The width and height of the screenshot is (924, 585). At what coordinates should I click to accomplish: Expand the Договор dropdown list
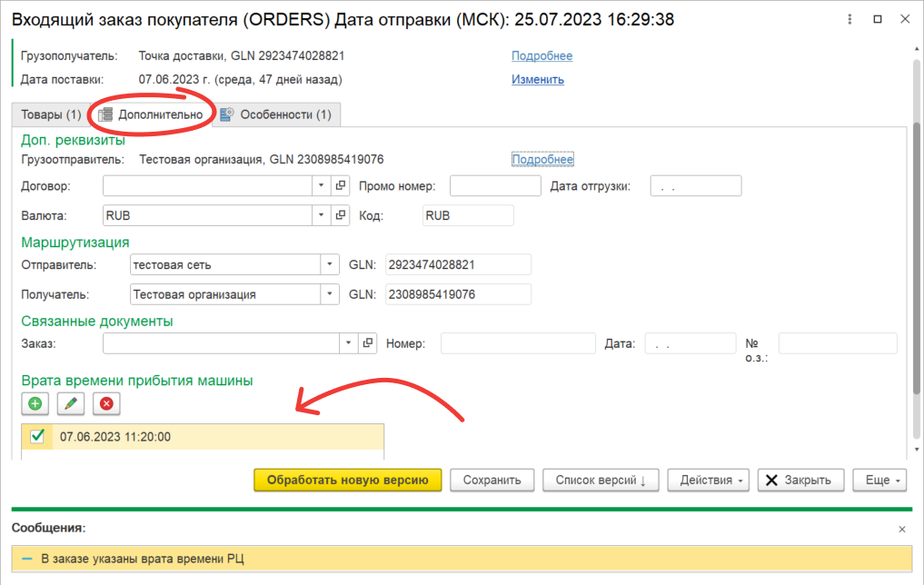coord(322,186)
